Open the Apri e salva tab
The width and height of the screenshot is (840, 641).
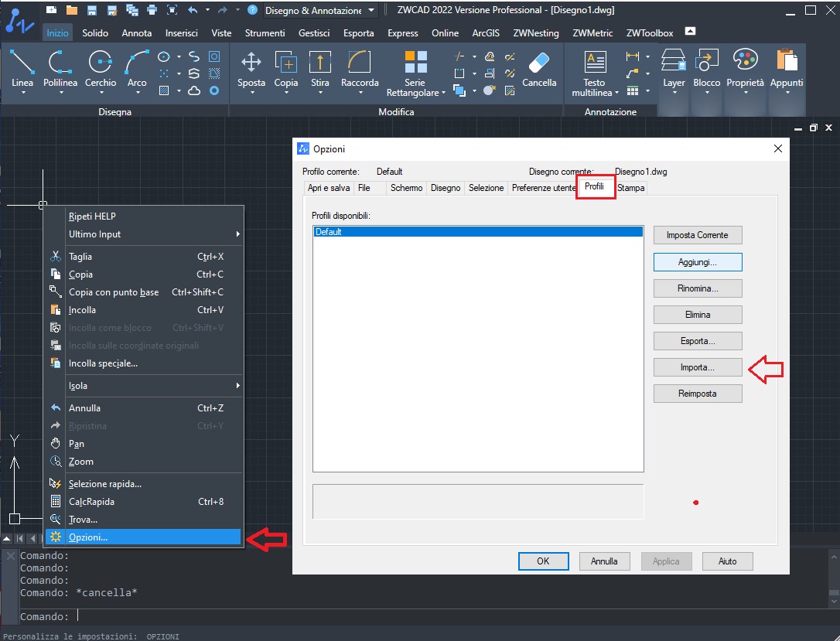tap(329, 188)
